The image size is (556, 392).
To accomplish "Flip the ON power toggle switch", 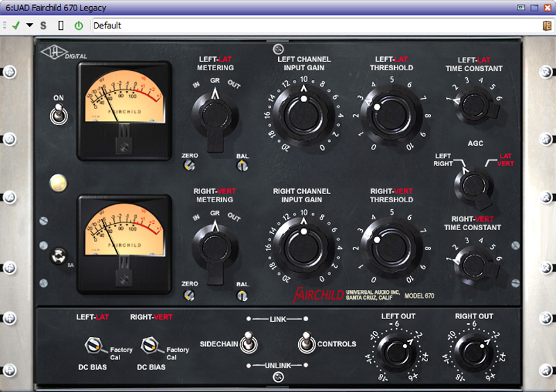I will coord(58,113).
